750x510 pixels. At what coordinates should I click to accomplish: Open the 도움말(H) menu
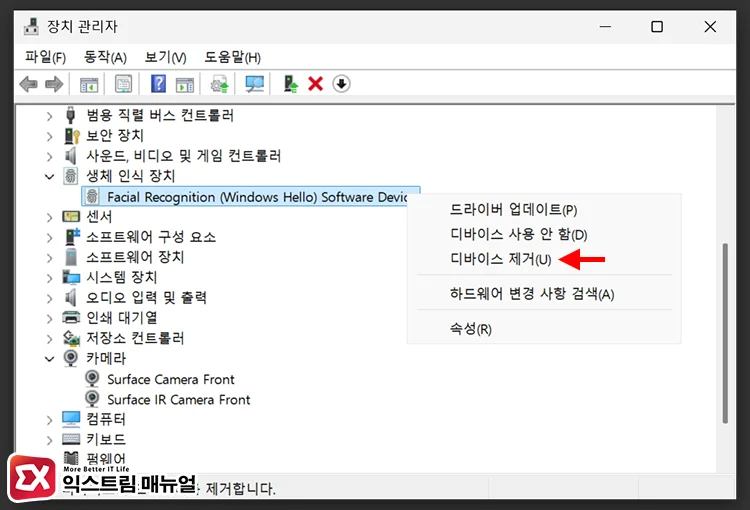232,57
